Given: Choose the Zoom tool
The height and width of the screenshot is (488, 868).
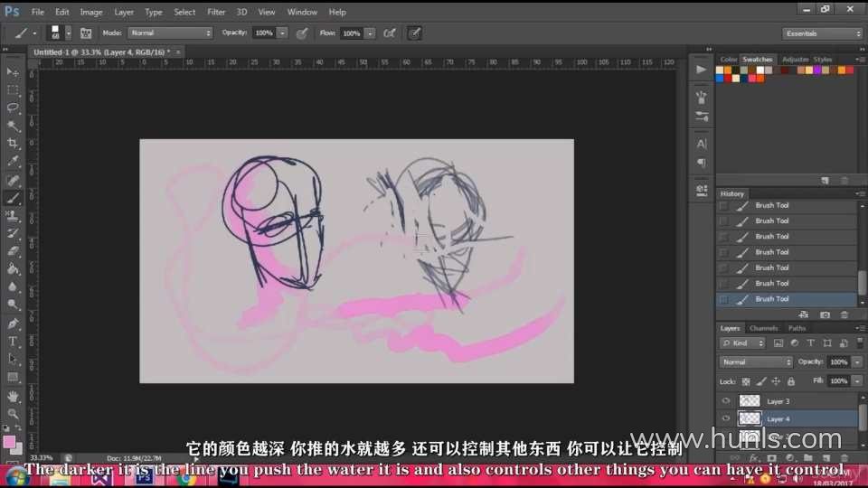Looking at the screenshot, I should [x=14, y=413].
